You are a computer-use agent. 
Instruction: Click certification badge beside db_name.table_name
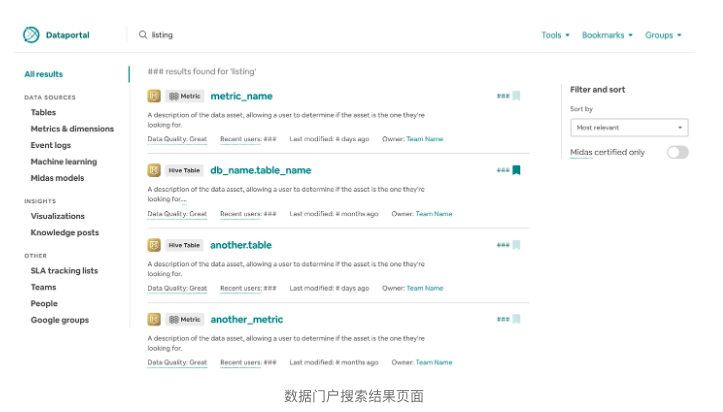pyautogui.click(x=154, y=170)
